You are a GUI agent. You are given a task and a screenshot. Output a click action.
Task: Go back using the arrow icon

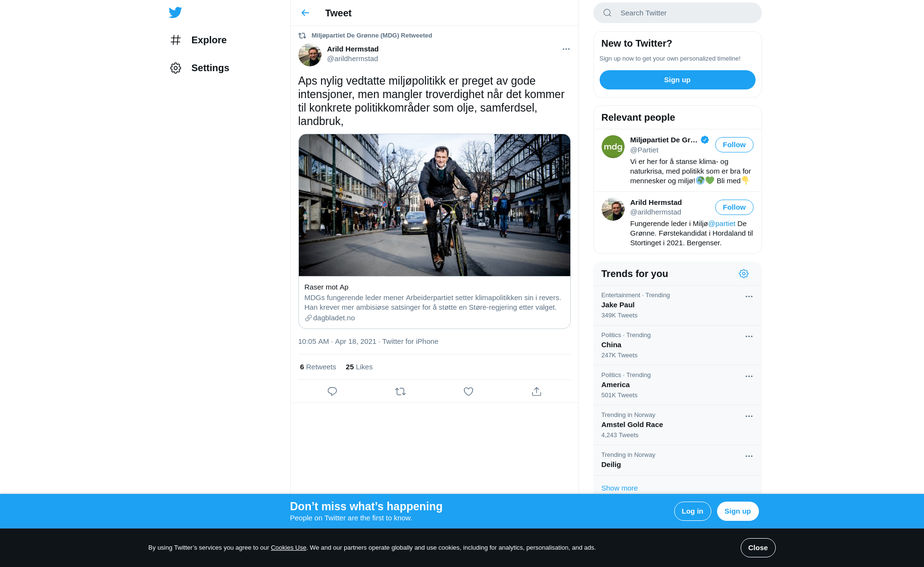tap(305, 13)
